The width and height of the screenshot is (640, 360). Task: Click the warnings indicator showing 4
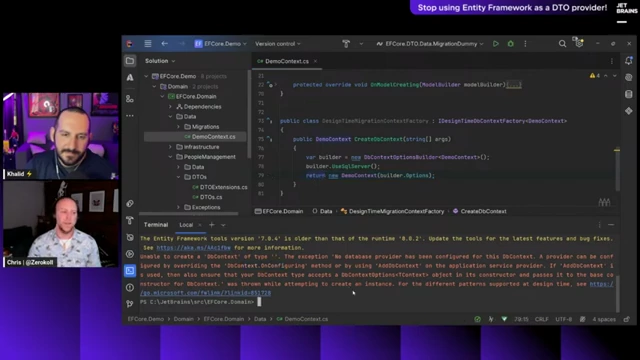point(595,76)
